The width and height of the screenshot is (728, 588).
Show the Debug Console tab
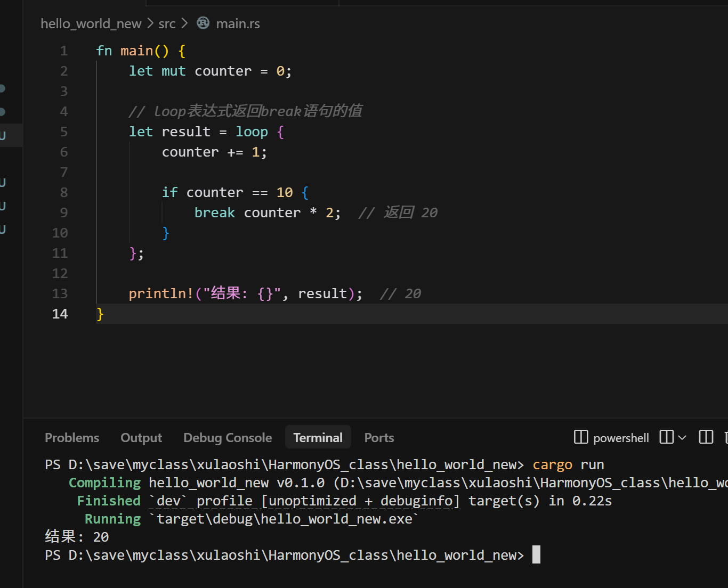228,438
